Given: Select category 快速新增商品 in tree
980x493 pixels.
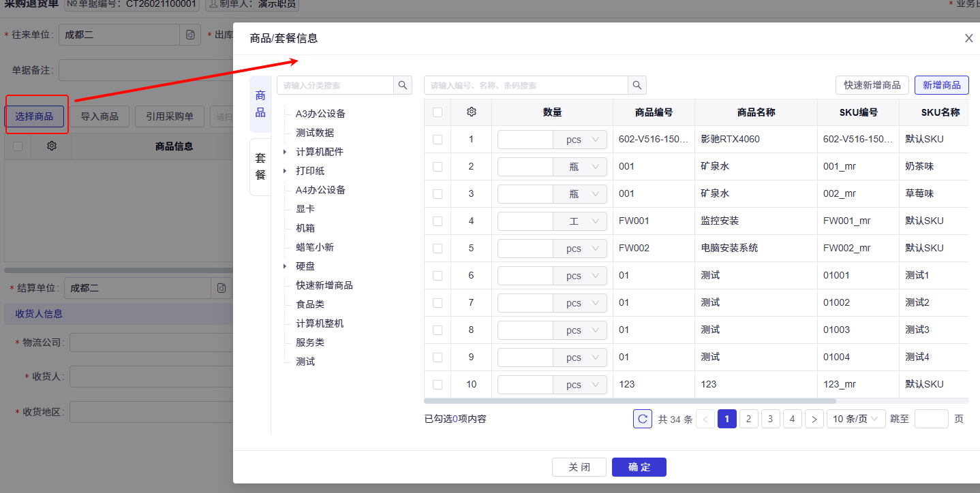Looking at the screenshot, I should click(x=324, y=285).
